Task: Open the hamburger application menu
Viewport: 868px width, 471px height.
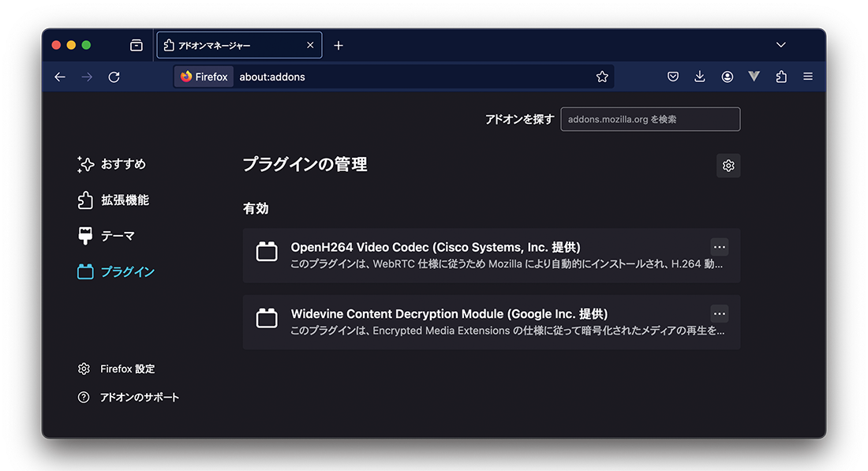Action: (808, 77)
